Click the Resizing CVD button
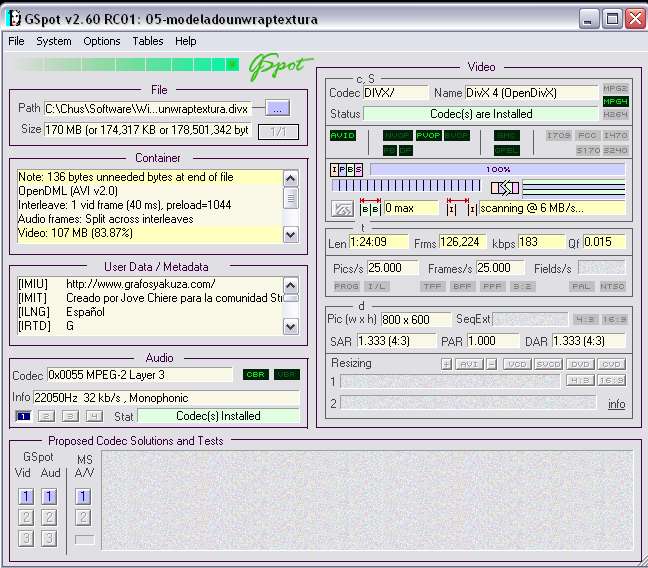 pyautogui.click(x=611, y=364)
